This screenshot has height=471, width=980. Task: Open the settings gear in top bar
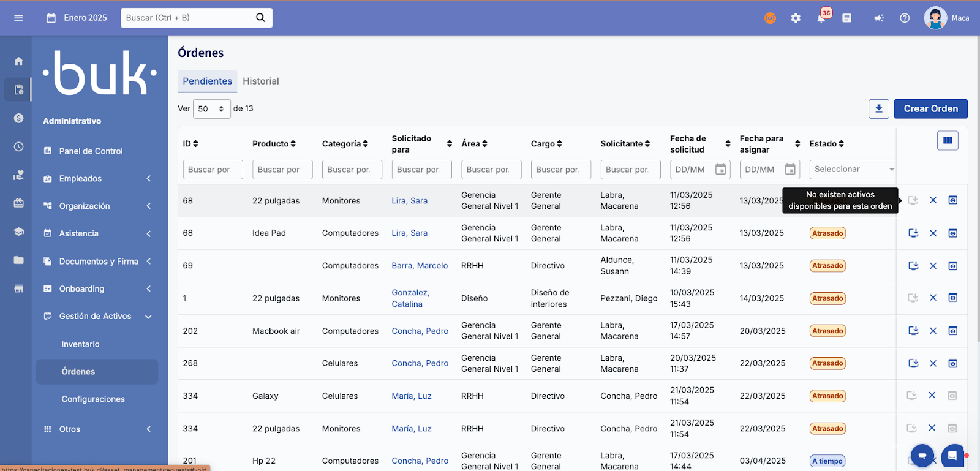click(796, 18)
